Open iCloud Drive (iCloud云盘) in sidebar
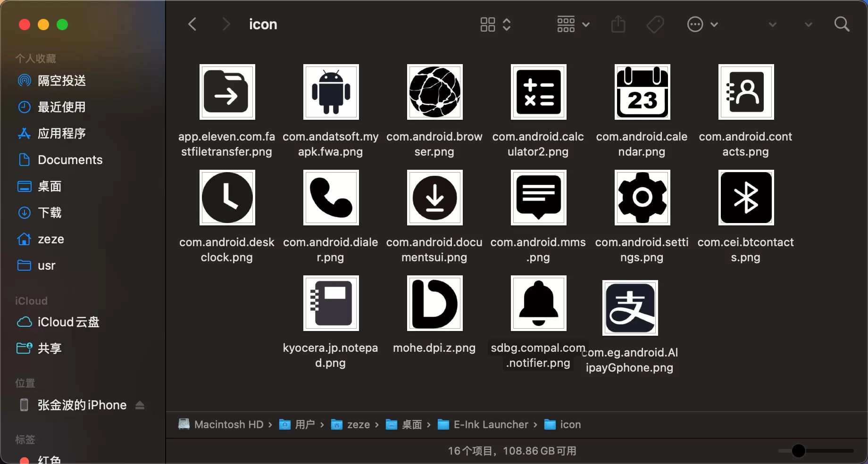Screen dimensions: 868x464 click(58, 322)
